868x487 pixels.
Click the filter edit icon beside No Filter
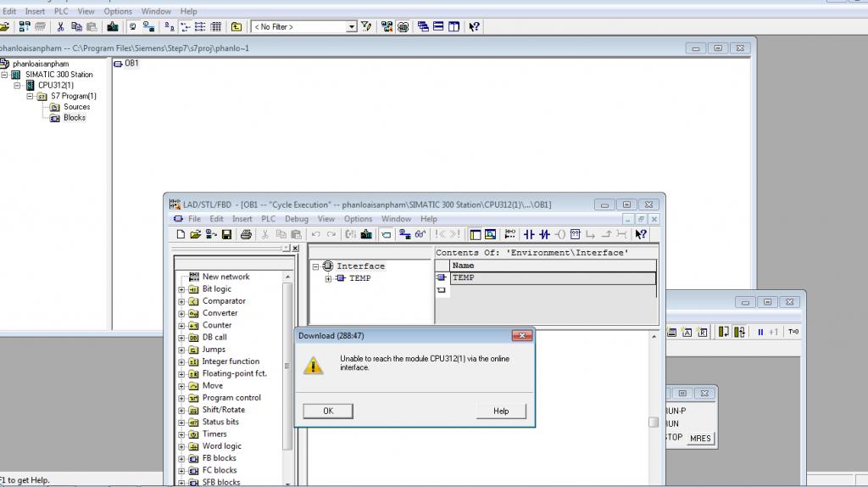366,26
